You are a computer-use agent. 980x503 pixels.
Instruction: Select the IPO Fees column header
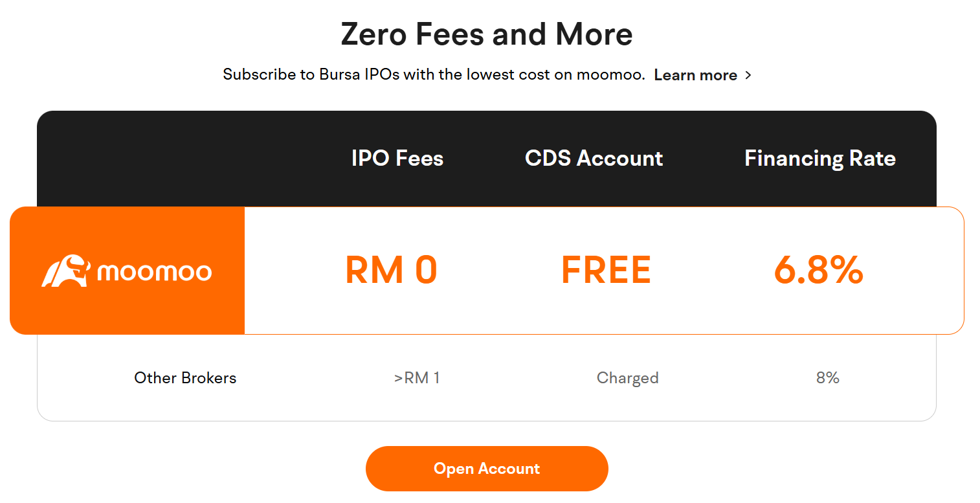[397, 159]
